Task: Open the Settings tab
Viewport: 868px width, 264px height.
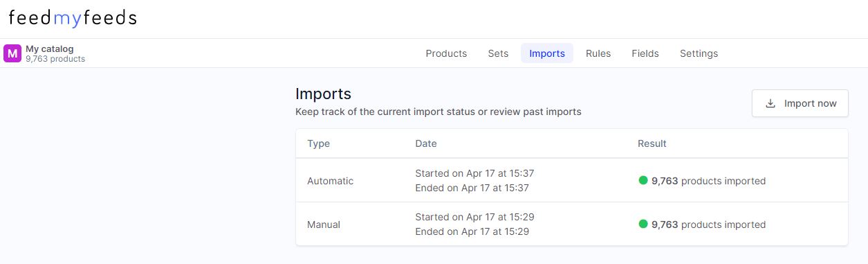Action: [699, 53]
